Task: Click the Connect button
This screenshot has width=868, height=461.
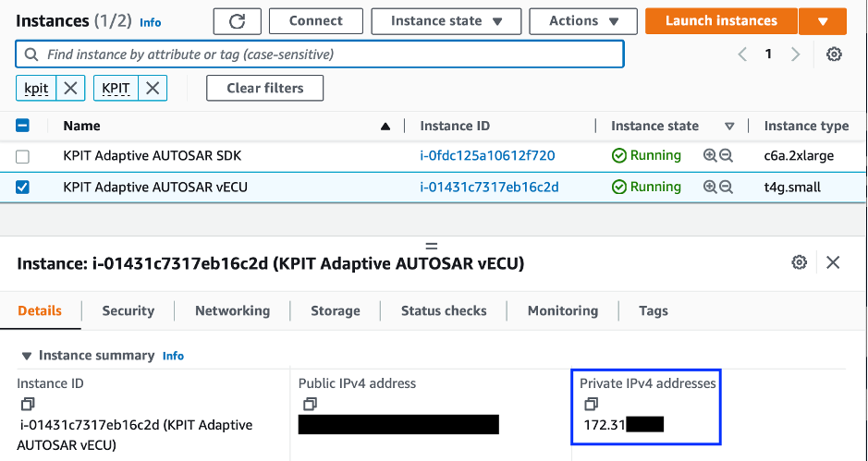Action: [315, 21]
